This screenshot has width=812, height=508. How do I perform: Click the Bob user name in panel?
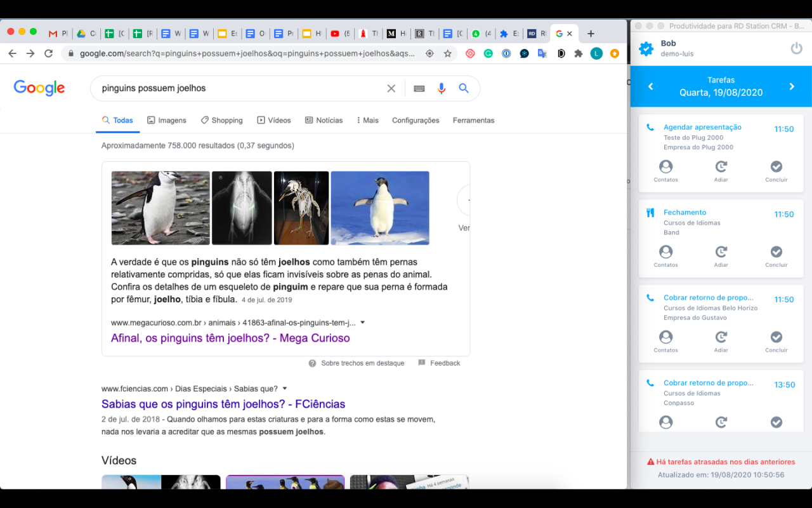668,43
